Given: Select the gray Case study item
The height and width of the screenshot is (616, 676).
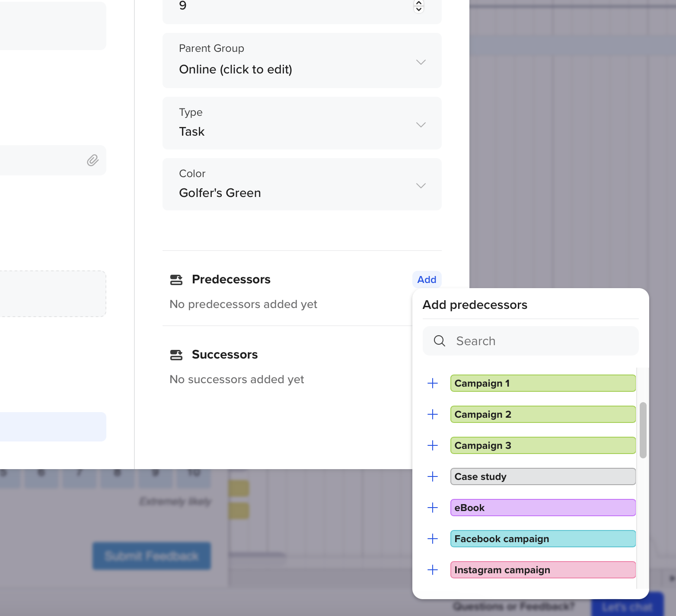Looking at the screenshot, I should (542, 476).
